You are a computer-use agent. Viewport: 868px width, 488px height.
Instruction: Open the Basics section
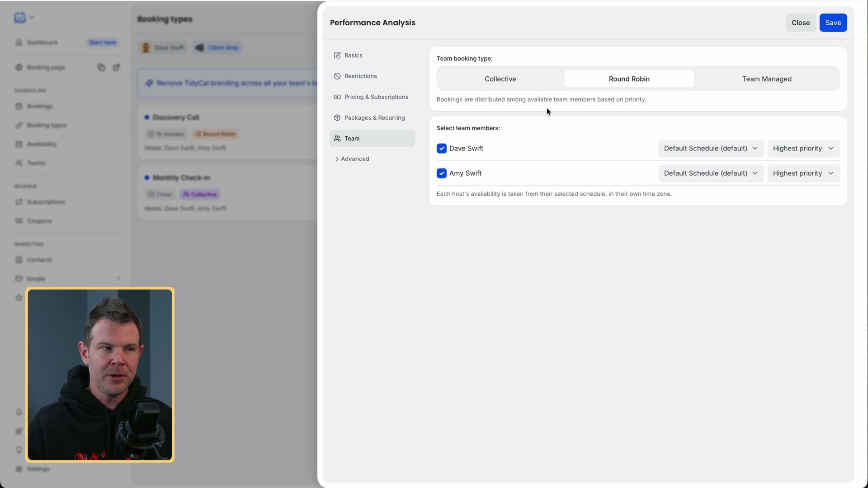pyautogui.click(x=372, y=55)
